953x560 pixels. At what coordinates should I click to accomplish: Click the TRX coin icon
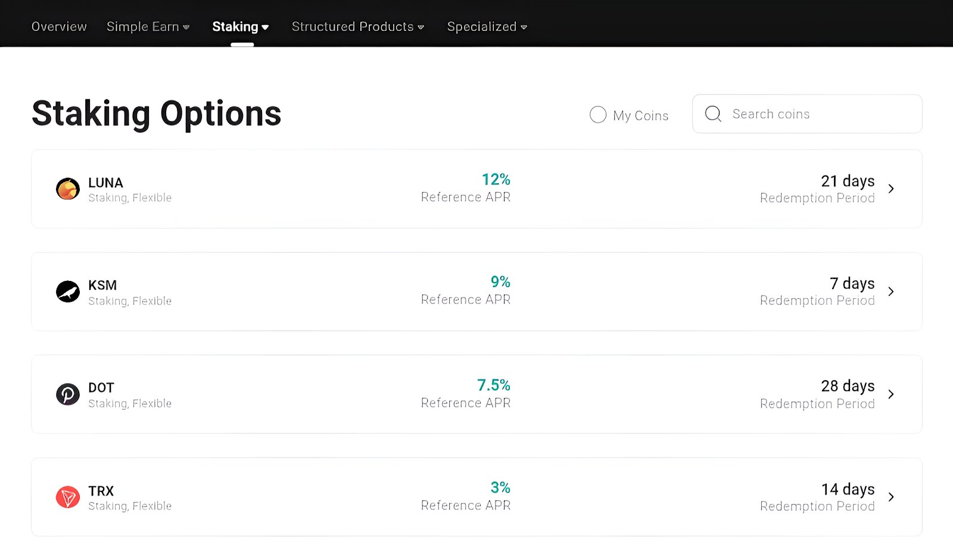pyautogui.click(x=68, y=497)
